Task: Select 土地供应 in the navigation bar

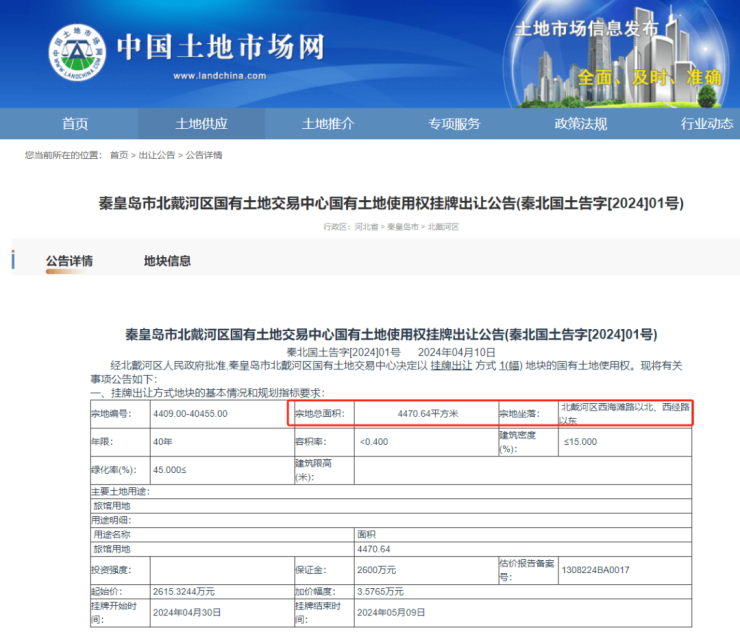Action: [x=202, y=124]
